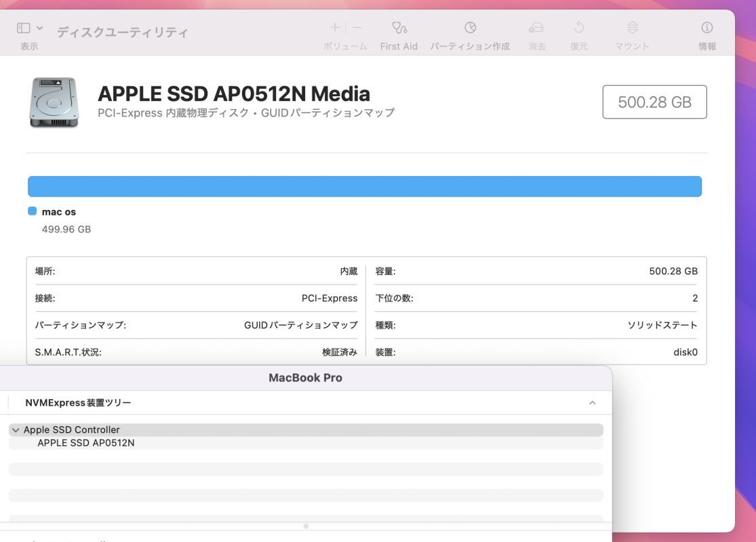Click the NVMExpress装置ツリー column header
Viewport: 756px width, 542px height.
coord(78,403)
